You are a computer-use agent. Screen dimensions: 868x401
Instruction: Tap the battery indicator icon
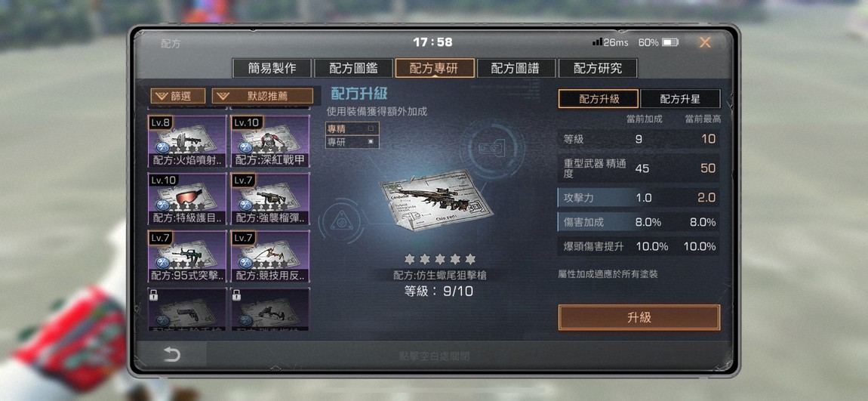click(670, 42)
